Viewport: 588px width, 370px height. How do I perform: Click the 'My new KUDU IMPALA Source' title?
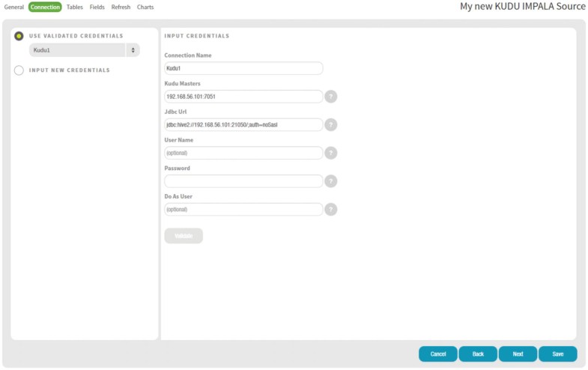coord(522,7)
